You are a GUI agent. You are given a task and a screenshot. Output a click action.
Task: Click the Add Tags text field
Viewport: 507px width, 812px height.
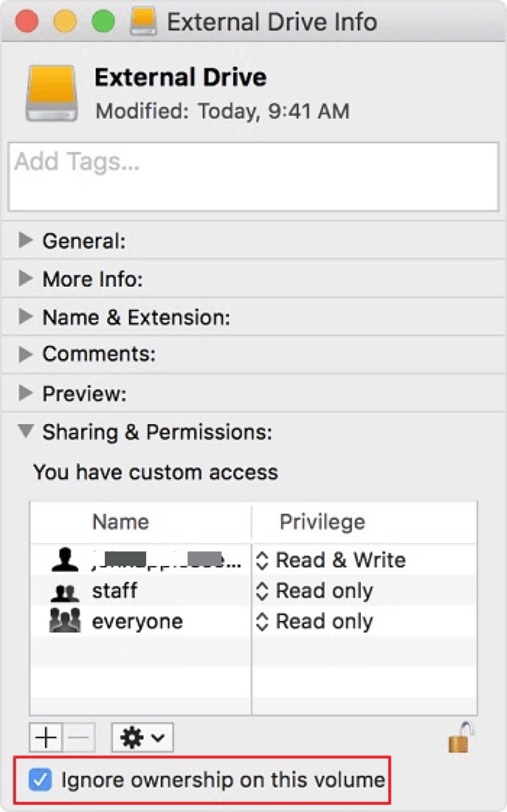point(253,177)
